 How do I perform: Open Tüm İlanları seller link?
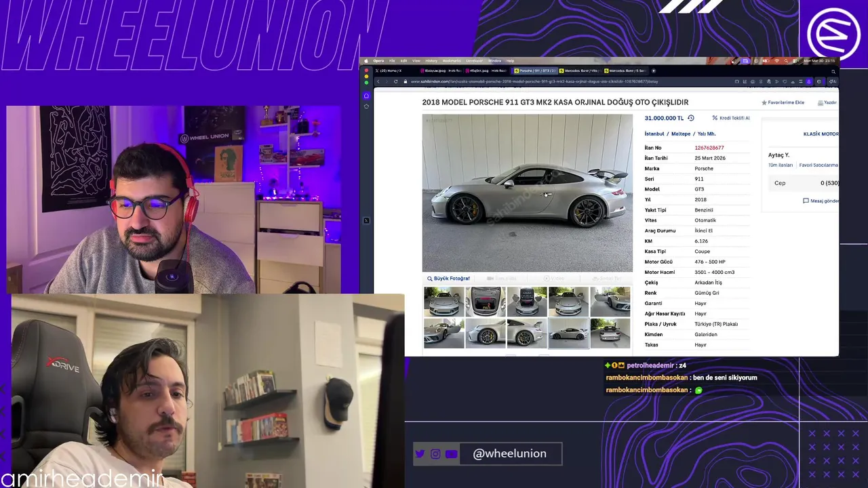click(781, 165)
